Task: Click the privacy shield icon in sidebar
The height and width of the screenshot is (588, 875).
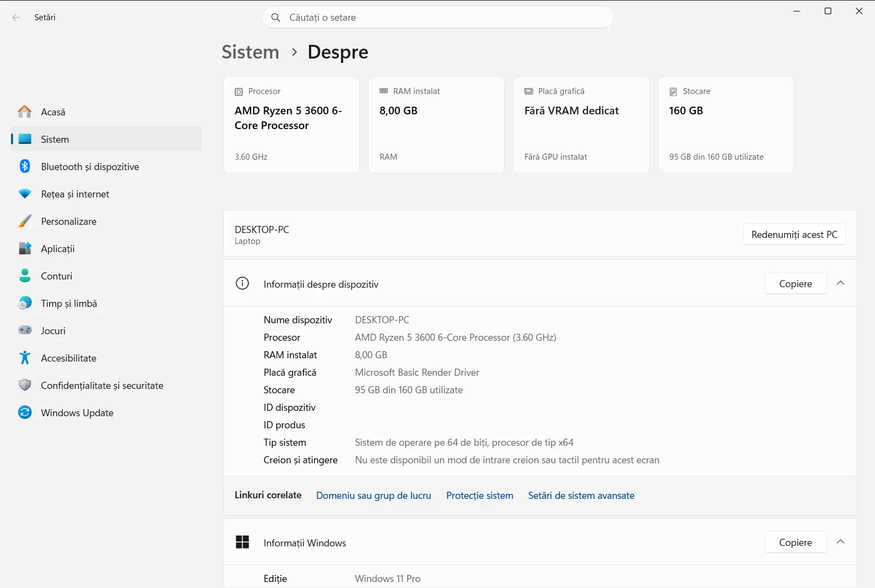Action: [25, 385]
